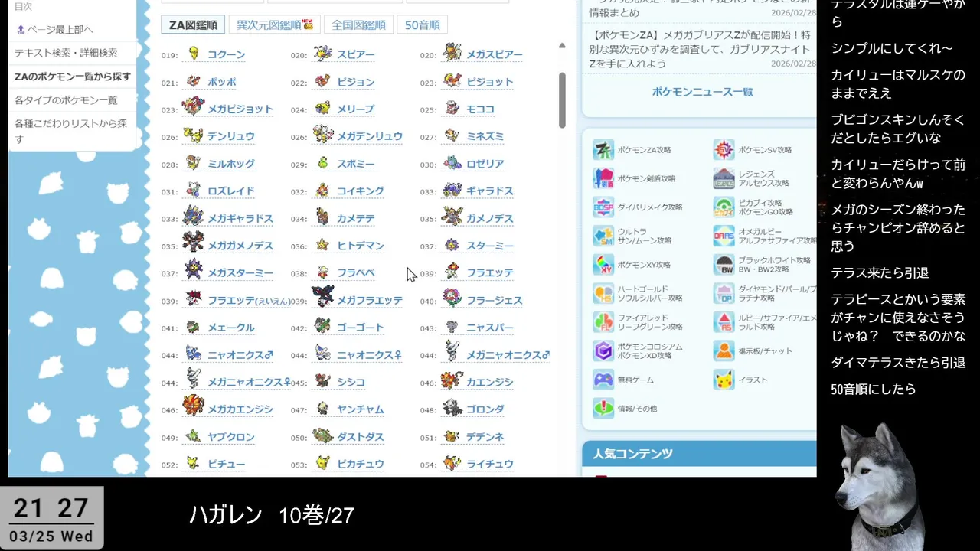Open ピジョン Pokémon link
This screenshot has width=980, height=551.
pos(355,82)
